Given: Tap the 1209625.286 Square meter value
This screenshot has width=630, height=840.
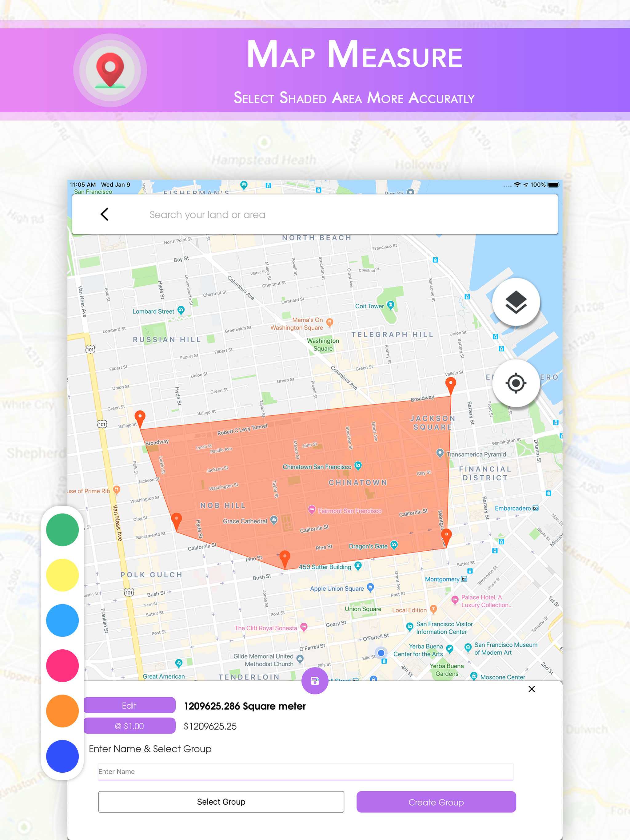Looking at the screenshot, I should click(x=245, y=706).
